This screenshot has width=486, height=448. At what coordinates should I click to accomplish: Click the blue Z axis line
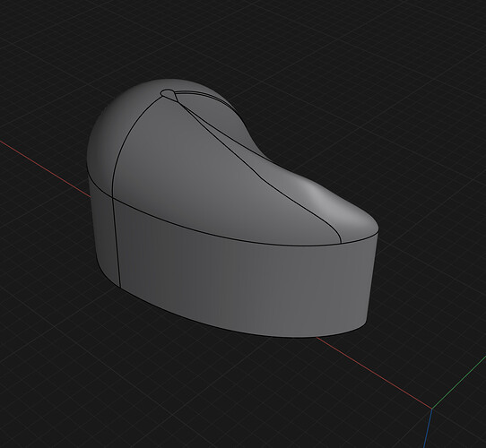pos(428,428)
